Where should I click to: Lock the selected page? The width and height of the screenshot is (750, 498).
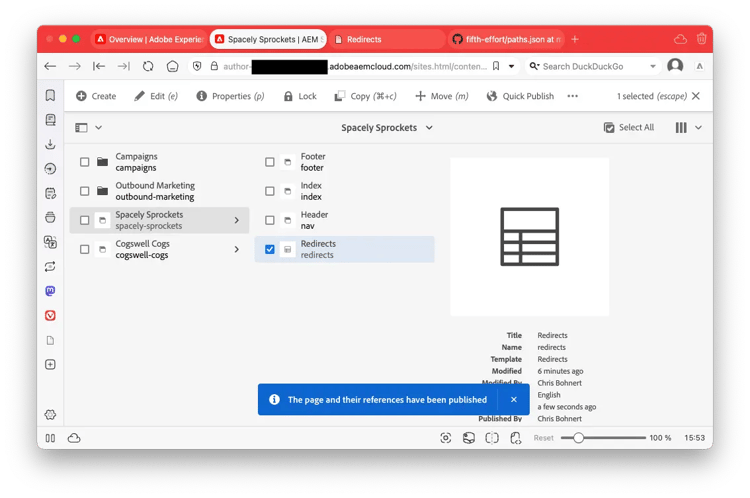300,96
